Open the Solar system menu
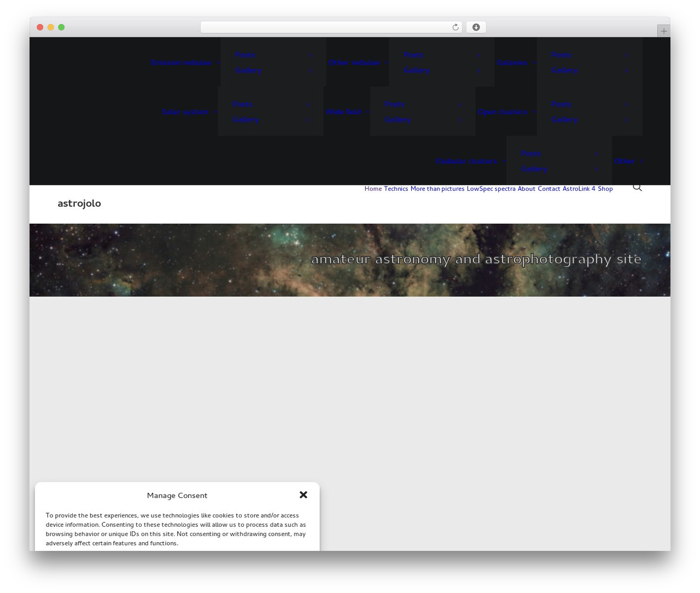Image resolution: width=700 pixels, height=593 pixels. tap(185, 112)
